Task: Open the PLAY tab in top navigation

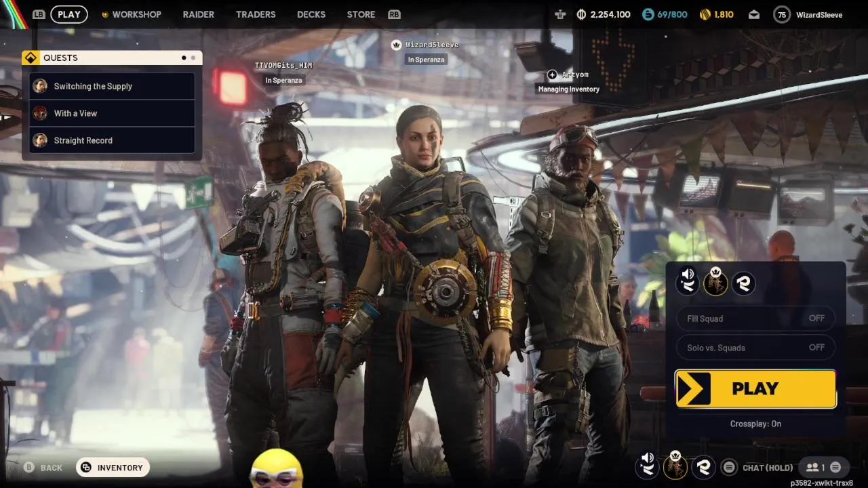Action: pos(69,14)
